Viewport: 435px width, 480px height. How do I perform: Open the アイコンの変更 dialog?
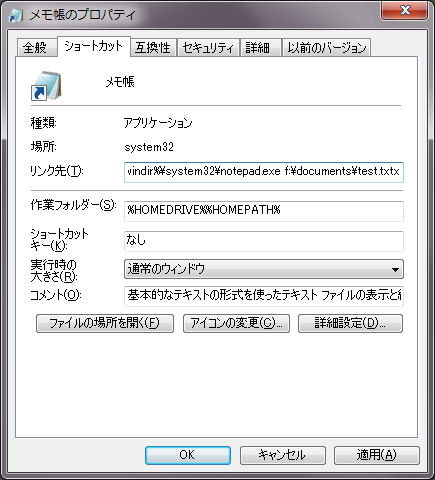pos(236,323)
